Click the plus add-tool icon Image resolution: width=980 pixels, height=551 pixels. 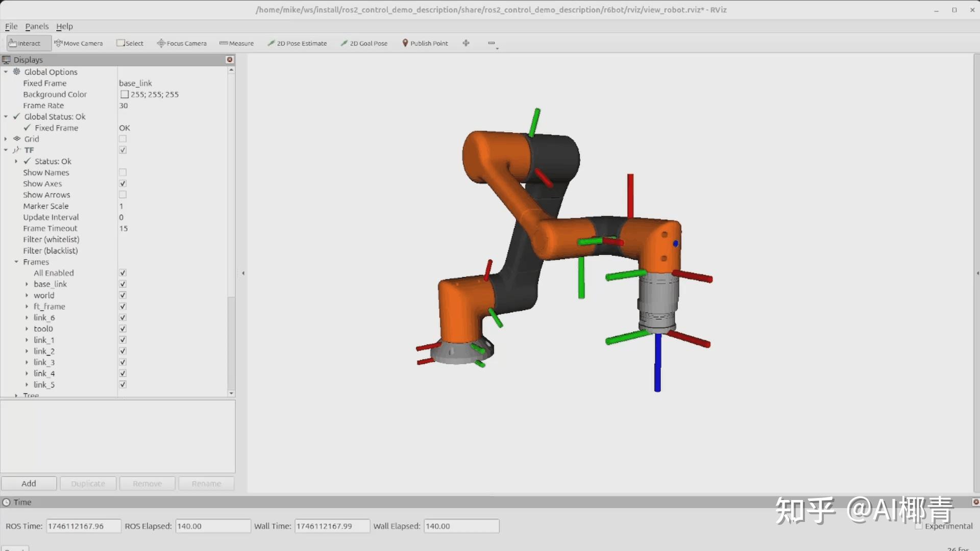466,43
